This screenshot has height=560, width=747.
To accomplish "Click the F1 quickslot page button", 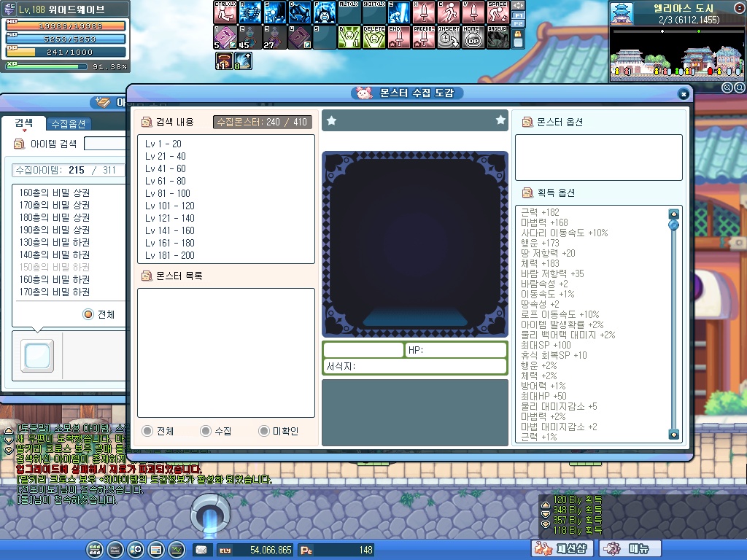I will (x=517, y=15).
